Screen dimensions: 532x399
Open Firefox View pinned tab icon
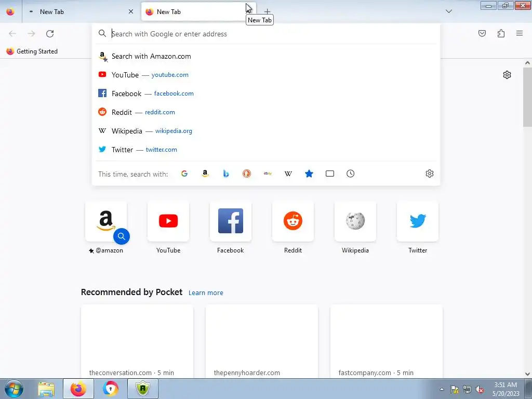(10, 11)
